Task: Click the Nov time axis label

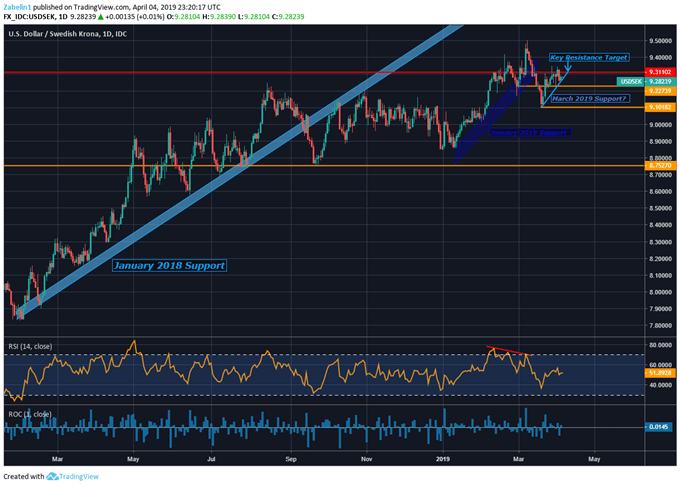Action: point(366,459)
